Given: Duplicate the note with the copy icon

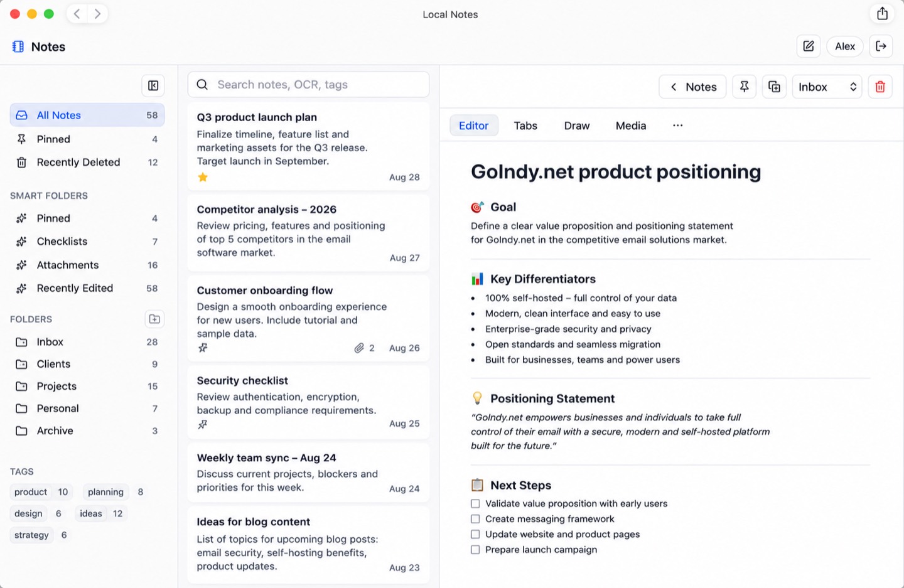Looking at the screenshot, I should [x=774, y=87].
